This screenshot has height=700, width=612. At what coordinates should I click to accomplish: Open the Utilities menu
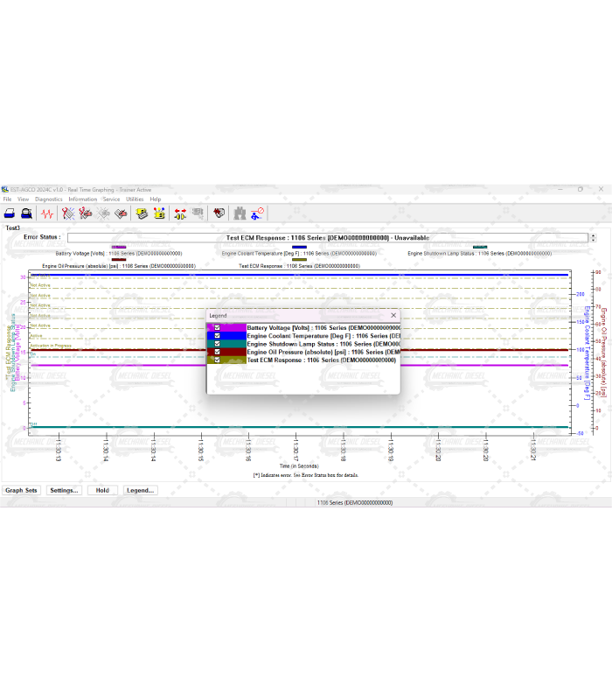coord(135,199)
